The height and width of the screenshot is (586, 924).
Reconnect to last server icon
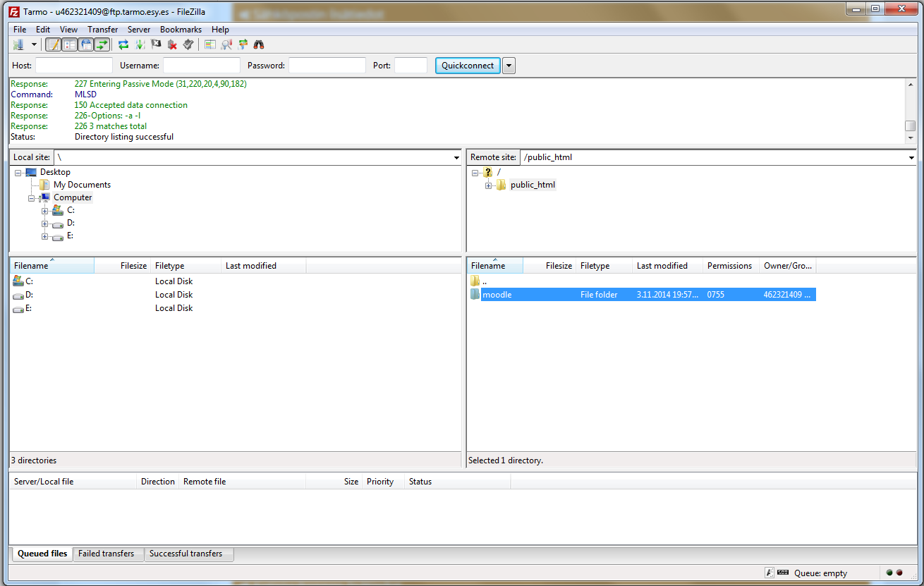click(188, 44)
